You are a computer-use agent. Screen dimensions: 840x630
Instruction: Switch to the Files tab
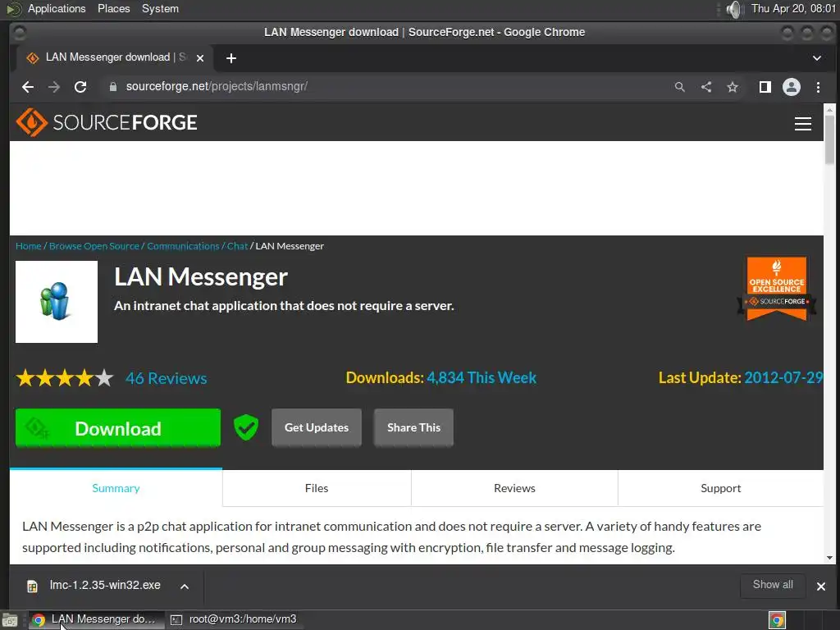(x=317, y=488)
